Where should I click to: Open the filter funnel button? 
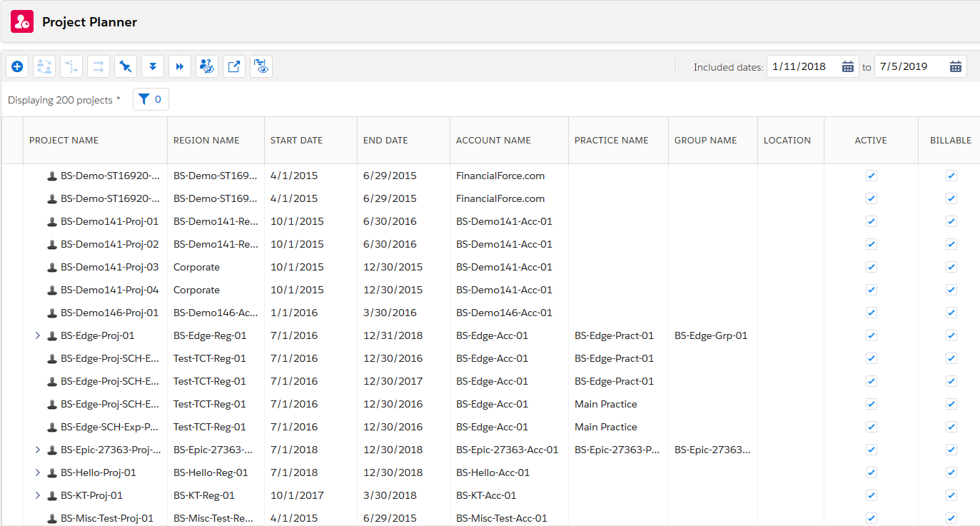coord(151,99)
